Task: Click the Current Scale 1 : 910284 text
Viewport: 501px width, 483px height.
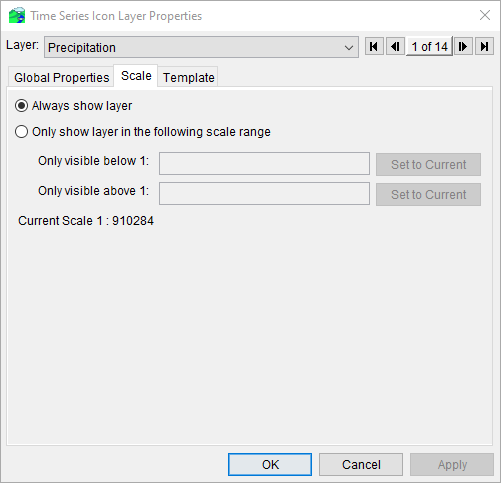Action: (x=86, y=221)
